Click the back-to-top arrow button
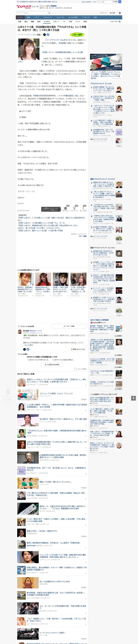Viewport: 138px width, 644px height. (133, 398)
